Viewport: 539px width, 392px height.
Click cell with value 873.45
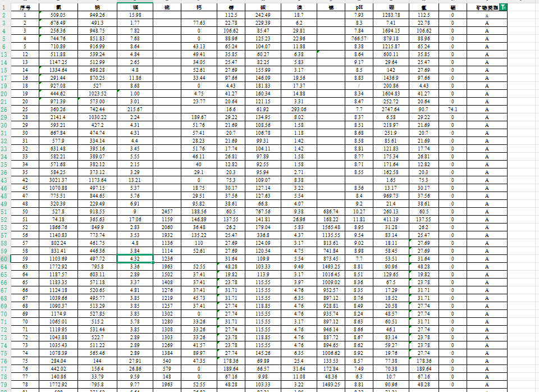coord(331,258)
